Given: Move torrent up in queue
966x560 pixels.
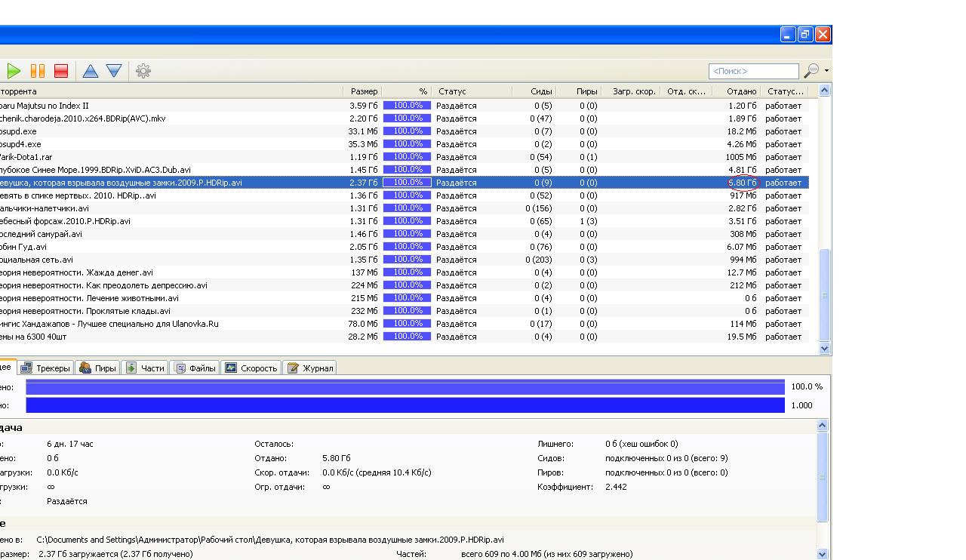Looking at the screenshot, I should [x=90, y=71].
